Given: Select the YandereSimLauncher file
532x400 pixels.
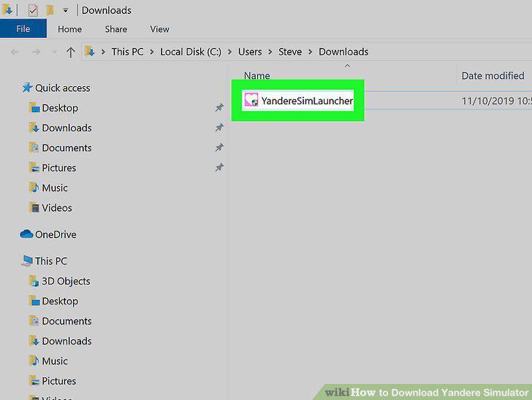Looking at the screenshot, I should [x=307, y=101].
